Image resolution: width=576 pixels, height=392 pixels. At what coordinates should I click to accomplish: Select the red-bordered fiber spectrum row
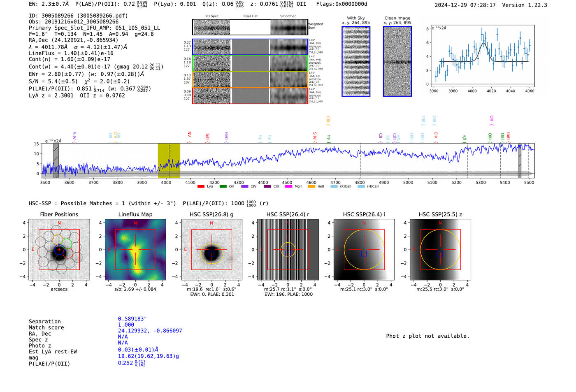tap(250, 96)
